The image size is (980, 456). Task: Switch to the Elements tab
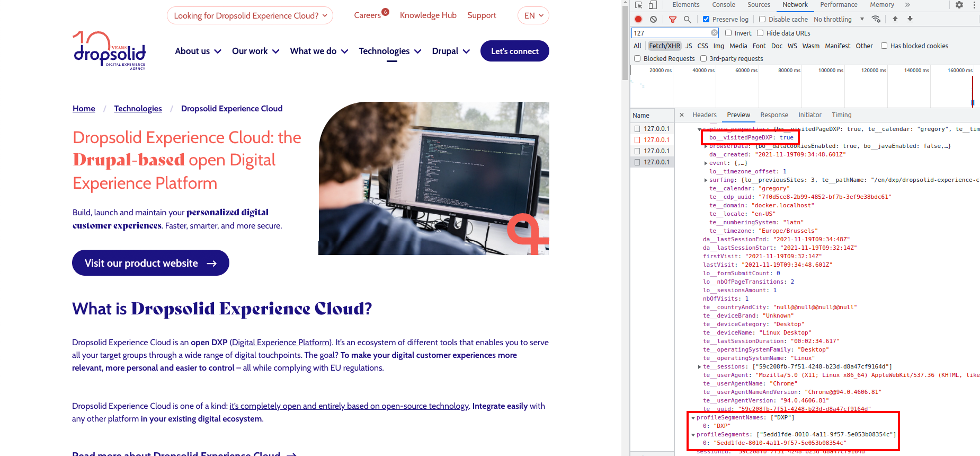click(x=686, y=5)
